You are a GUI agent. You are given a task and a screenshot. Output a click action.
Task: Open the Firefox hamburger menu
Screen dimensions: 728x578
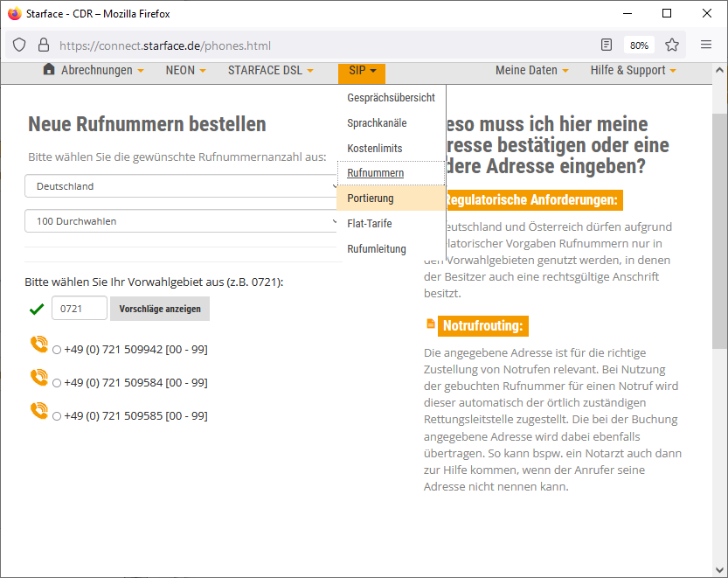(x=706, y=45)
